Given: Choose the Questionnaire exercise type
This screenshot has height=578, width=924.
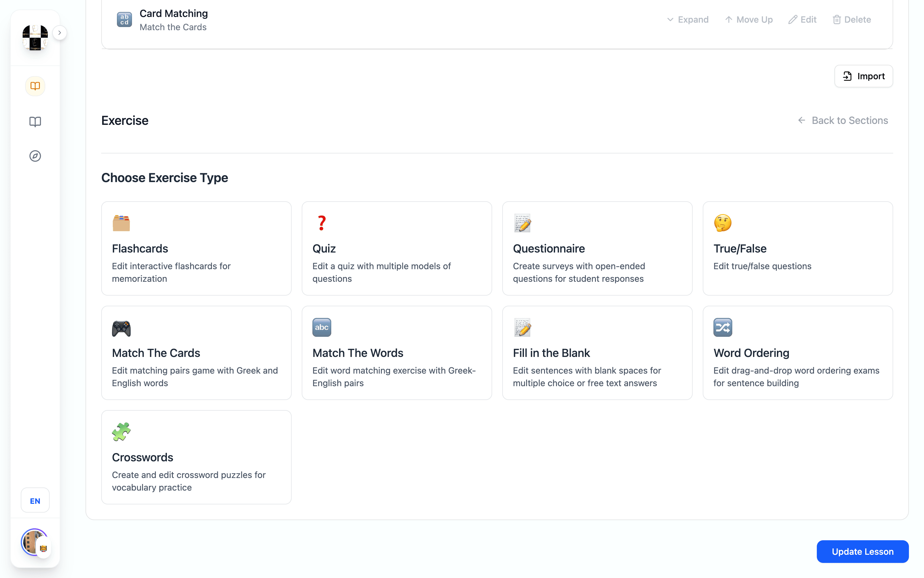Looking at the screenshot, I should (x=597, y=248).
